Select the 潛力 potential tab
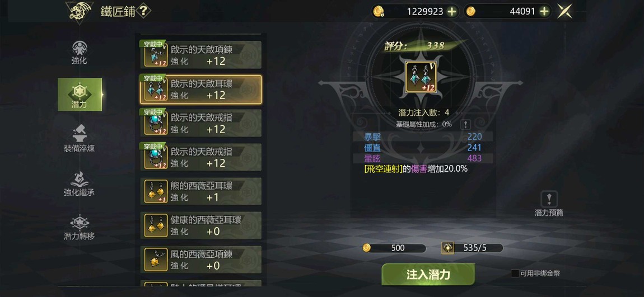Viewport: 644px width, 297px height. tap(80, 95)
